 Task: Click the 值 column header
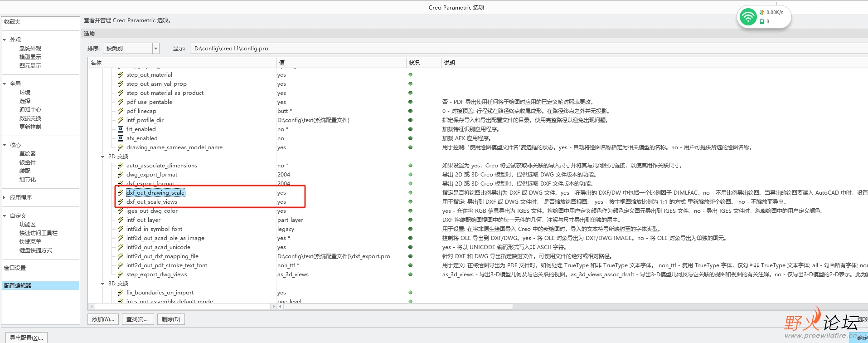point(341,63)
